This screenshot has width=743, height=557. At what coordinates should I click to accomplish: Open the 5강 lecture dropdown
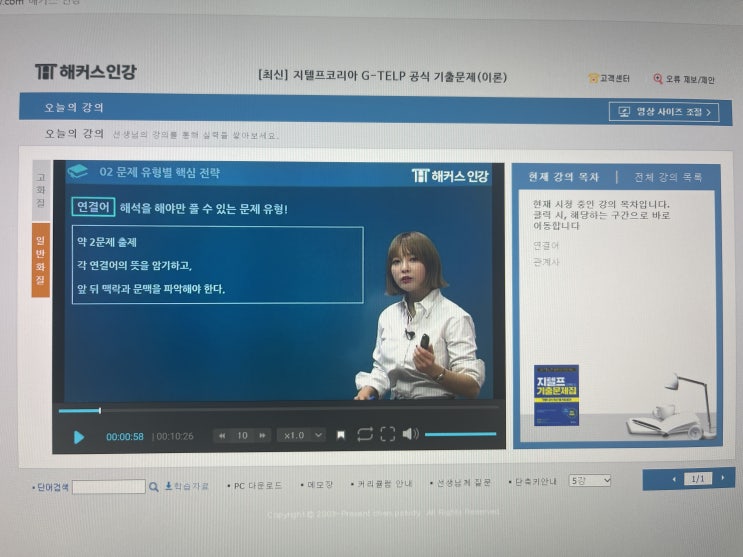pyautogui.click(x=590, y=481)
